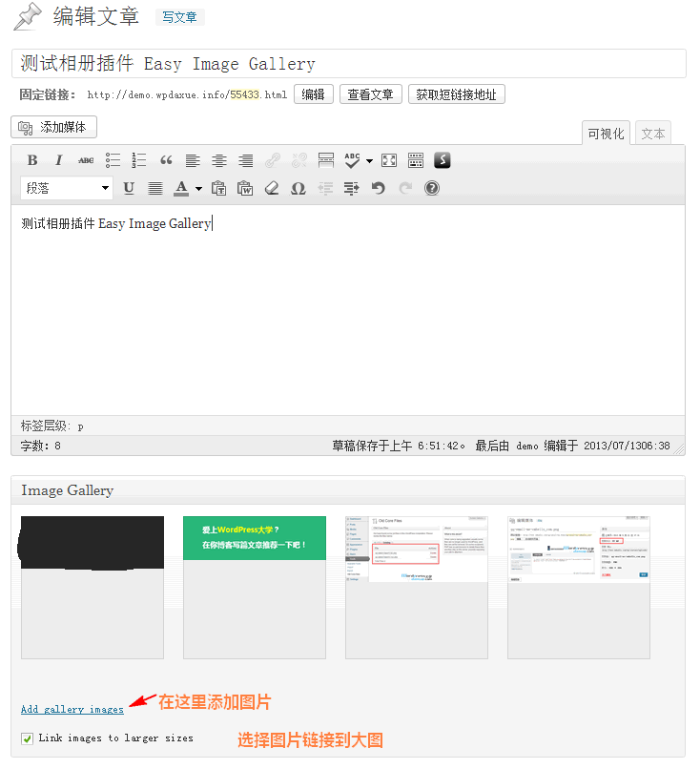Paste from Word
The height and width of the screenshot is (769, 700).
point(245,188)
